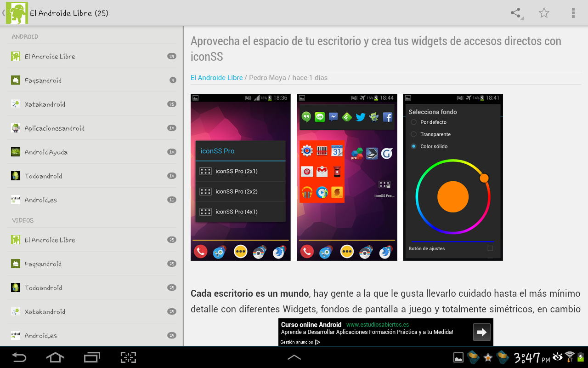Tap the star notification icon in the status tray
Image resolution: width=588 pixels, height=368 pixels.
pyautogui.click(x=488, y=357)
